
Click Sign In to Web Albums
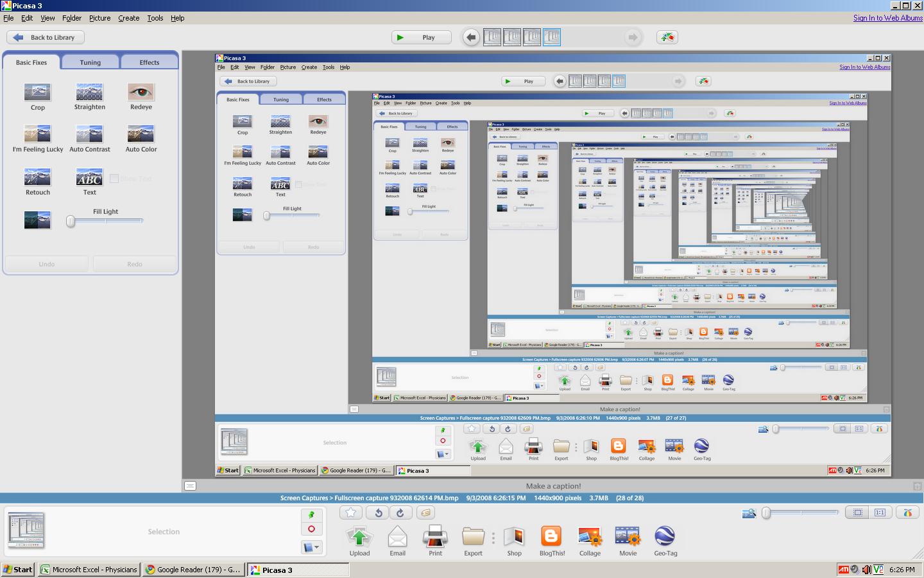[887, 18]
